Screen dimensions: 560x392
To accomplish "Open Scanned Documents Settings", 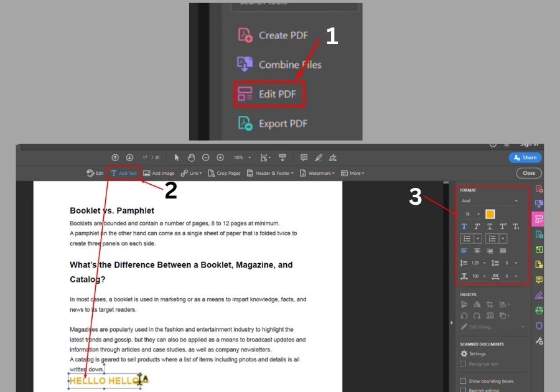I will pos(474,353).
